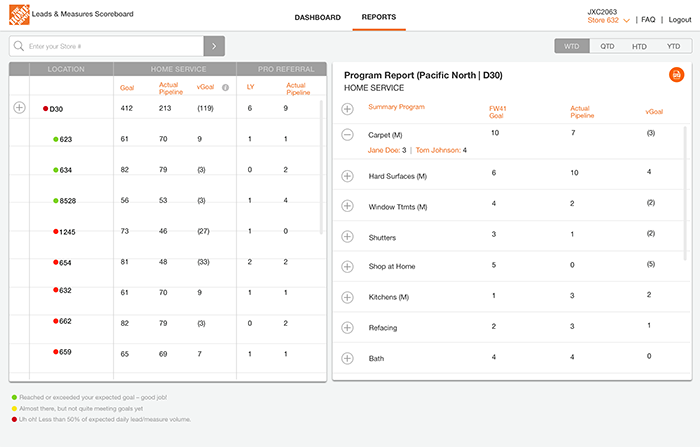
Task: Click the Logout link
Action: [x=679, y=20]
